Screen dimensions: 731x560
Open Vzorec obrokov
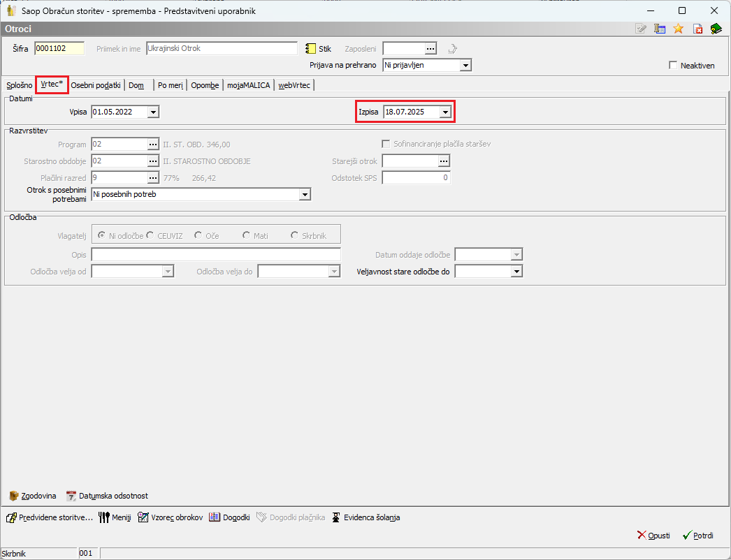pos(170,517)
